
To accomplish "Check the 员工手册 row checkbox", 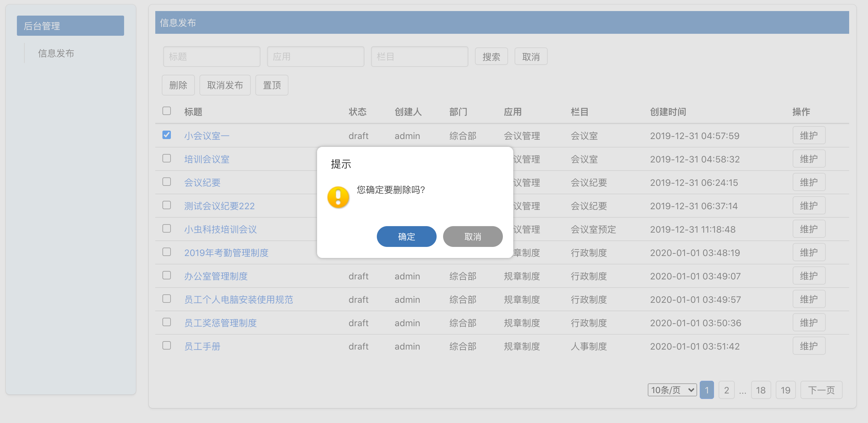I will (x=166, y=346).
